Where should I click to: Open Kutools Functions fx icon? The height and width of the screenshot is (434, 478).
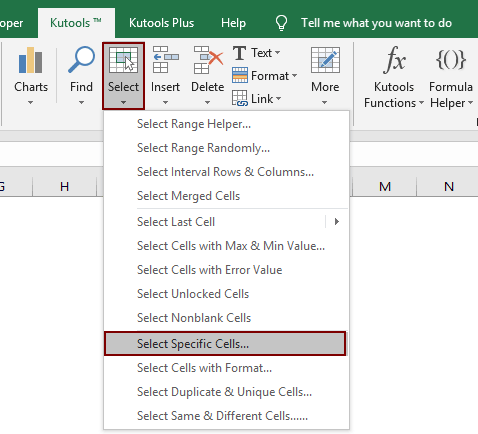point(394,60)
